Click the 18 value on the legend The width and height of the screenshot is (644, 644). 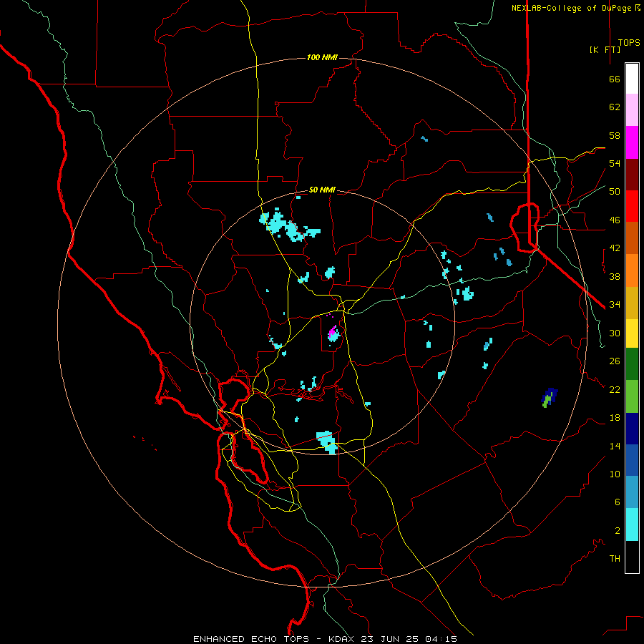pyautogui.click(x=615, y=418)
